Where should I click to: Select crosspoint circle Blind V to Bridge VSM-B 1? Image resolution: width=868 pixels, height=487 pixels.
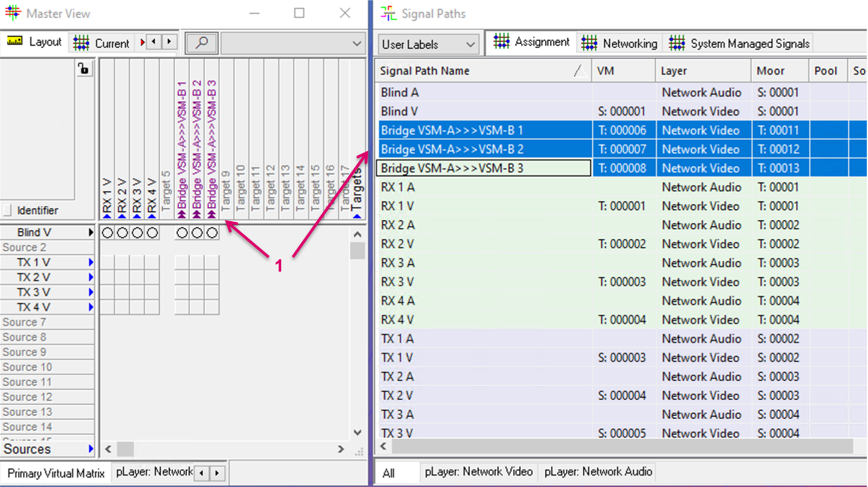click(x=182, y=233)
